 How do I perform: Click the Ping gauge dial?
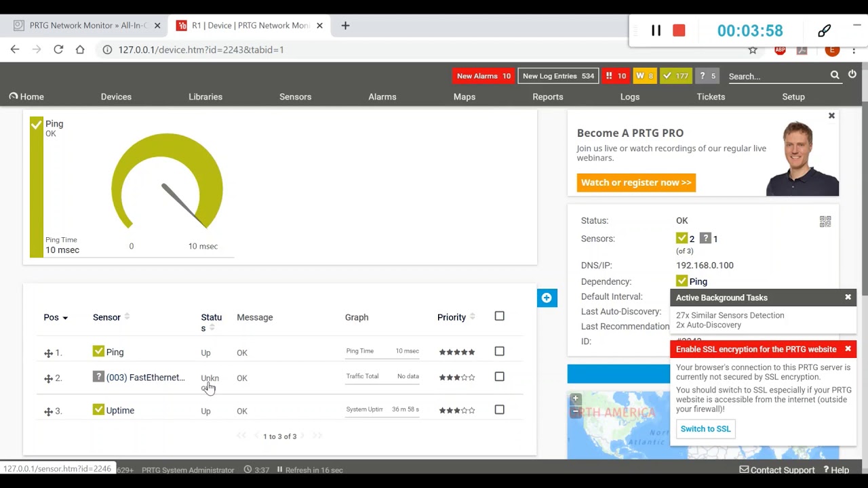pyautogui.click(x=167, y=182)
